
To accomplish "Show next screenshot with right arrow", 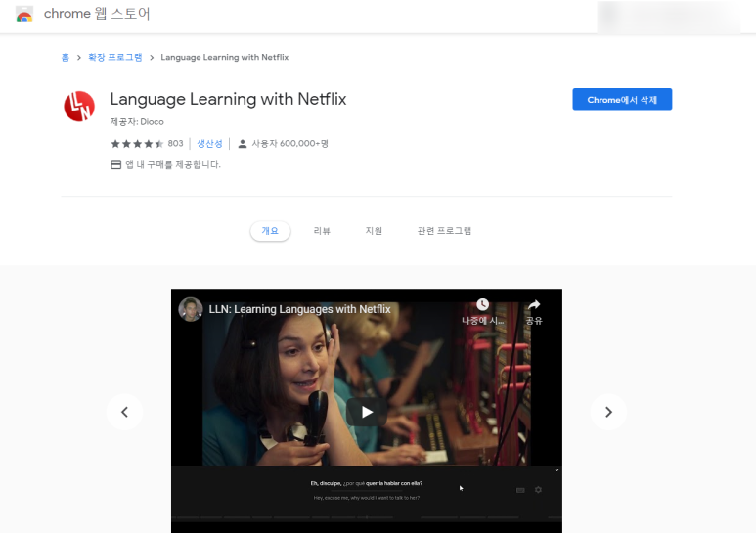I will click(608, 412).
